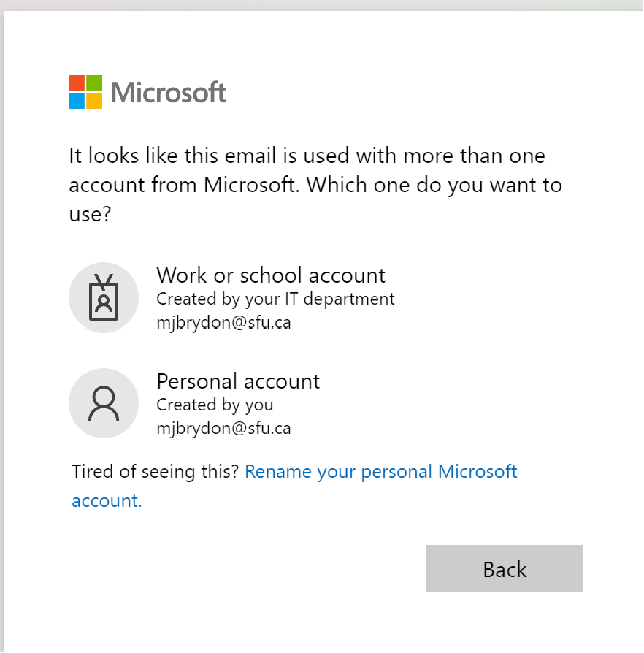Click the green square in Microsoft logo

point(94,83)
